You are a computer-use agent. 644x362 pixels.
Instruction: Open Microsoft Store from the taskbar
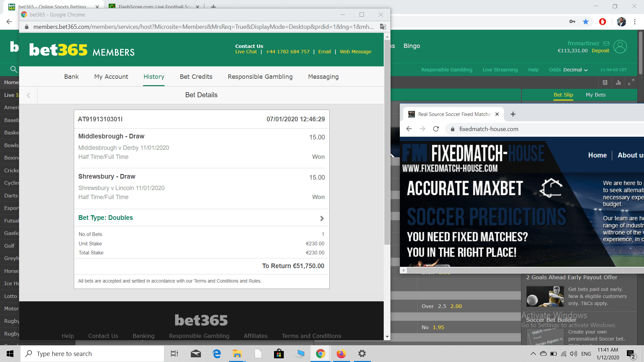point(279,354)
